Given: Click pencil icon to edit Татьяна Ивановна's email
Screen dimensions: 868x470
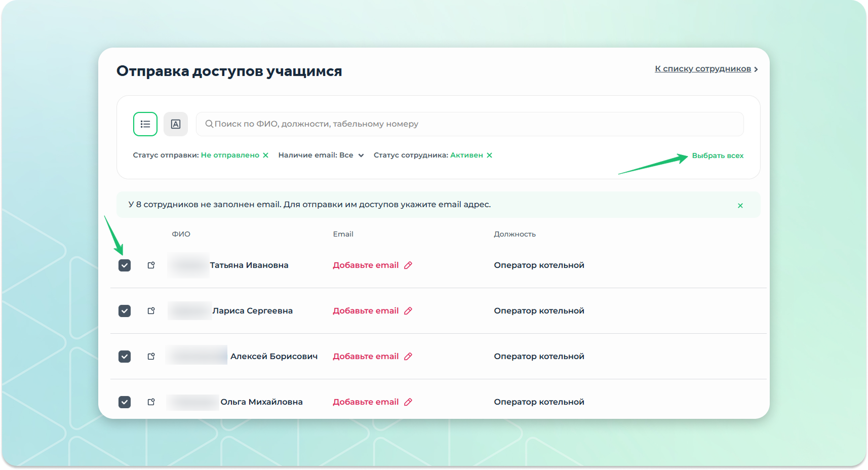Looking at the screenshot, I should click(408, 265).
